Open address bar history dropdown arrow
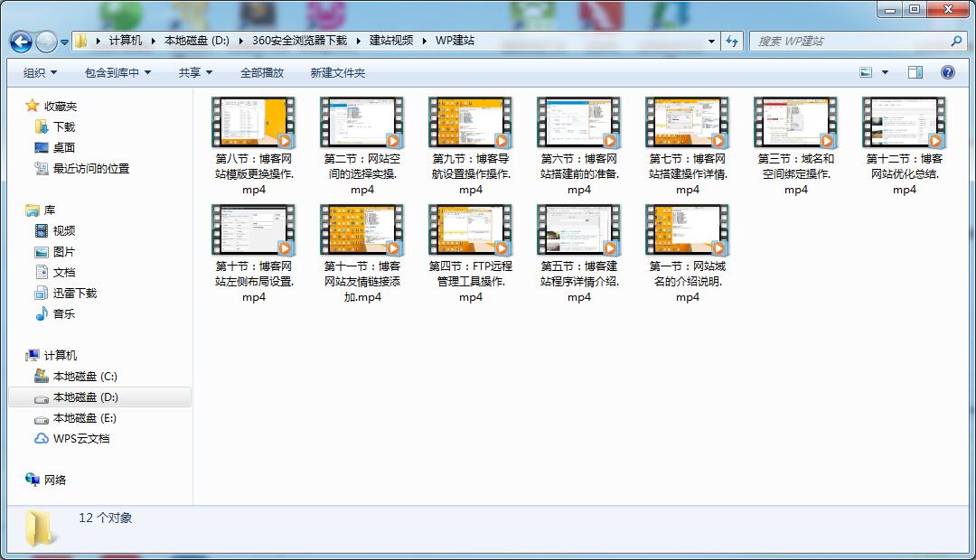The height and width of the screenshot is (560, 976). pyautogui.click(x=712, y=42)
